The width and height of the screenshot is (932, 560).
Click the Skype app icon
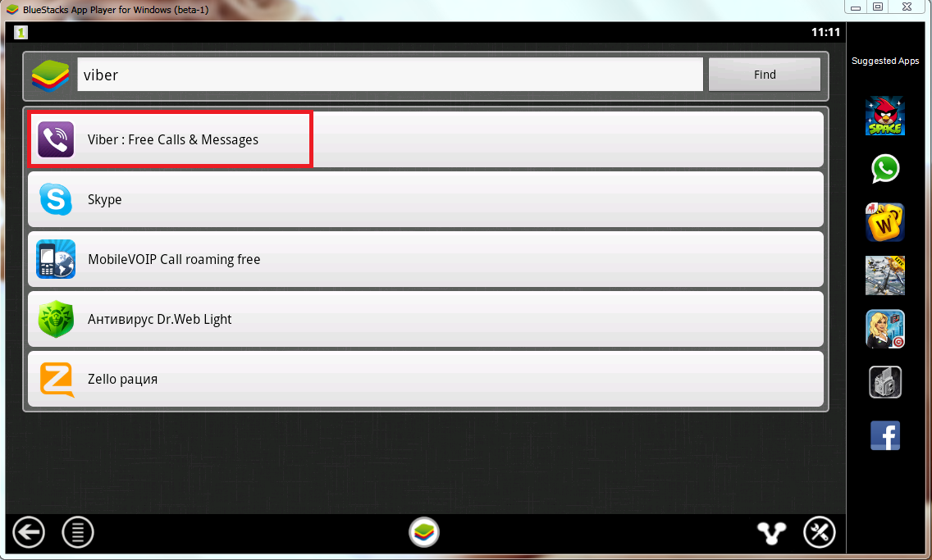56,199
